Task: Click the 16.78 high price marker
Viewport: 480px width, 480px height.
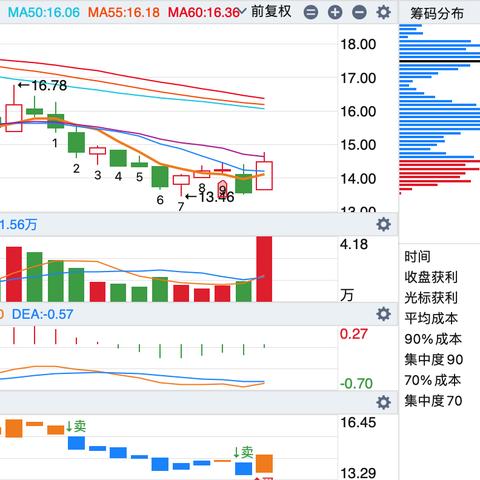Action: [x=42, y=85]
